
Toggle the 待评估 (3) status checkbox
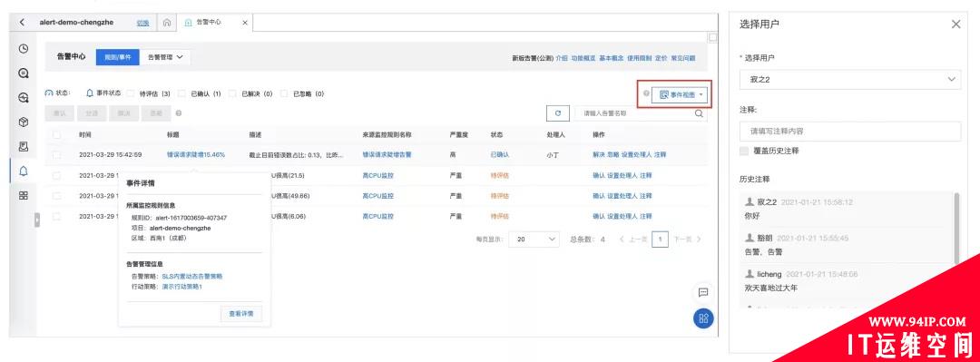(131, 93)
